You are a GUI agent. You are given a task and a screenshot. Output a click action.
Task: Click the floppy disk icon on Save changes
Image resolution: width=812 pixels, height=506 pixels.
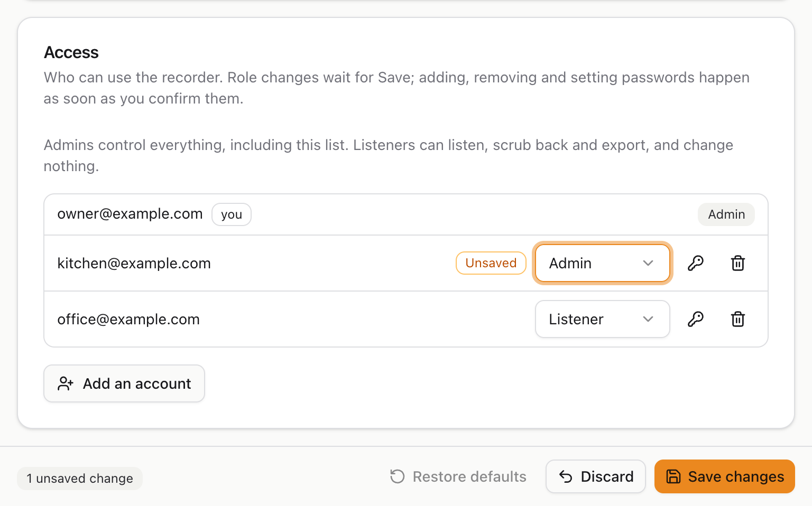[x=673, y=476]
